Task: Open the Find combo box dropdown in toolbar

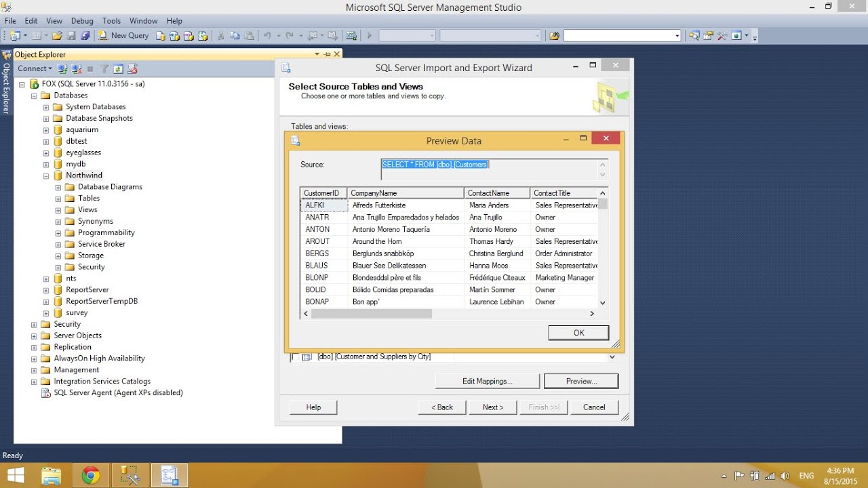Action: point(677,36)
